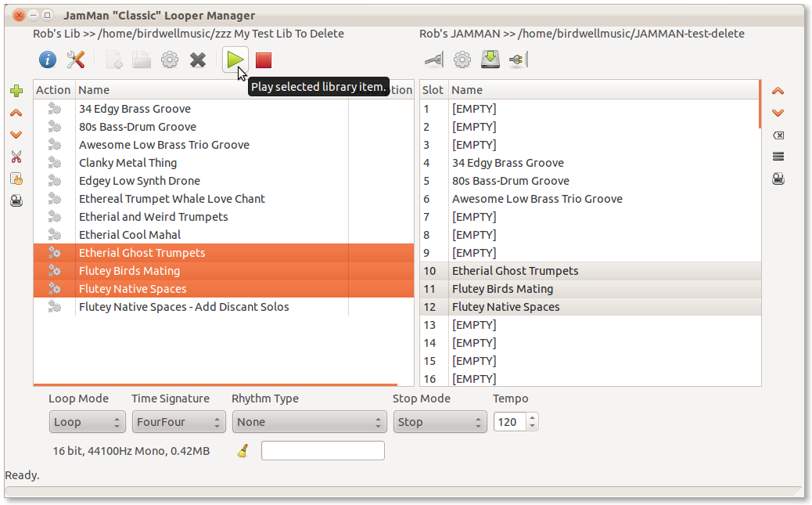Image resolution: width=812 pixels, height=505 pixels.
Task: Select Flutey Native Spaces highlighted library row
Action: (224, 289)
